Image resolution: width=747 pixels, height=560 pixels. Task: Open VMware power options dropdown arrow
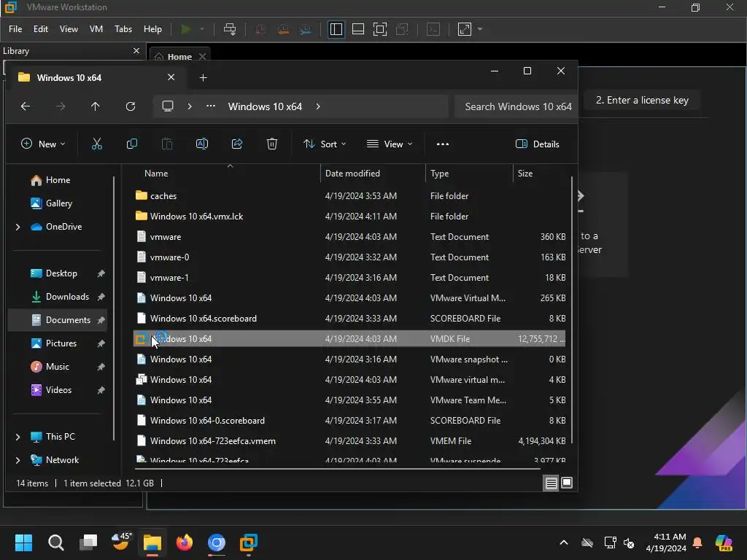(202, 29)
